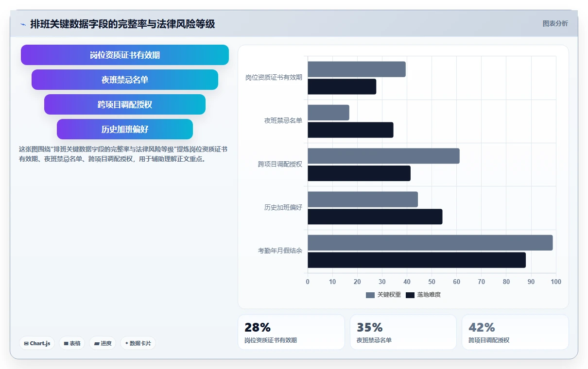This screenshot has width=588, height=369.
Task: Click the 进度 tag chip
Action: pyautogui.click(x=103, y=343)
